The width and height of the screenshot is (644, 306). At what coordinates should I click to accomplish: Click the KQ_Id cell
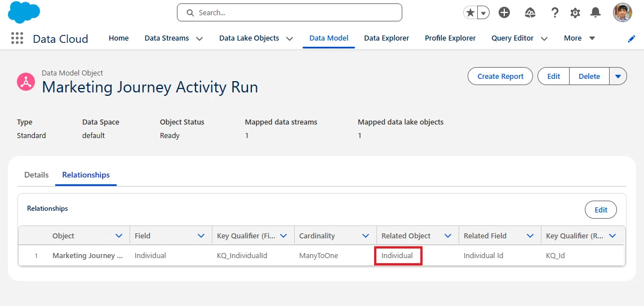point(556,255)
